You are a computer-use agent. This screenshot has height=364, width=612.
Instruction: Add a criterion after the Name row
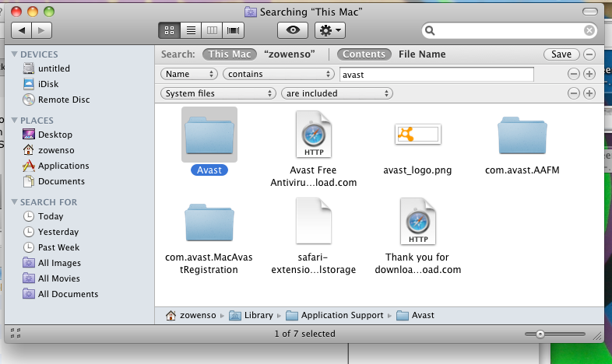point(589,74)
